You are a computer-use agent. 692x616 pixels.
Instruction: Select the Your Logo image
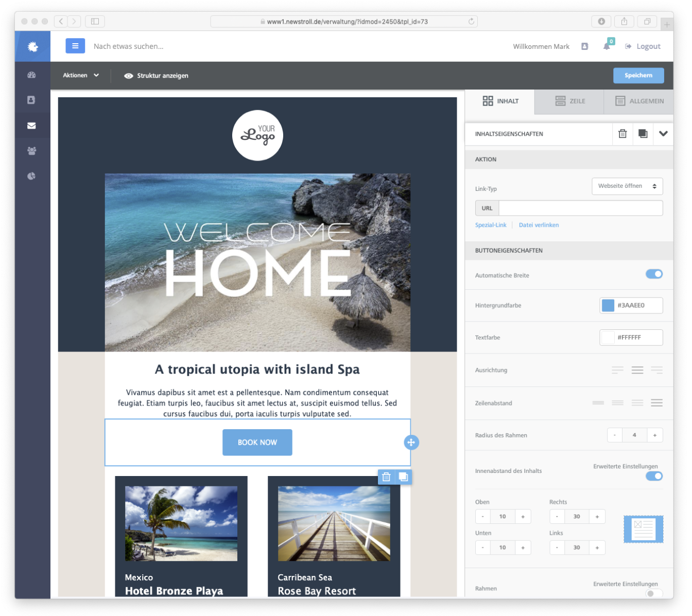point(257,135)
